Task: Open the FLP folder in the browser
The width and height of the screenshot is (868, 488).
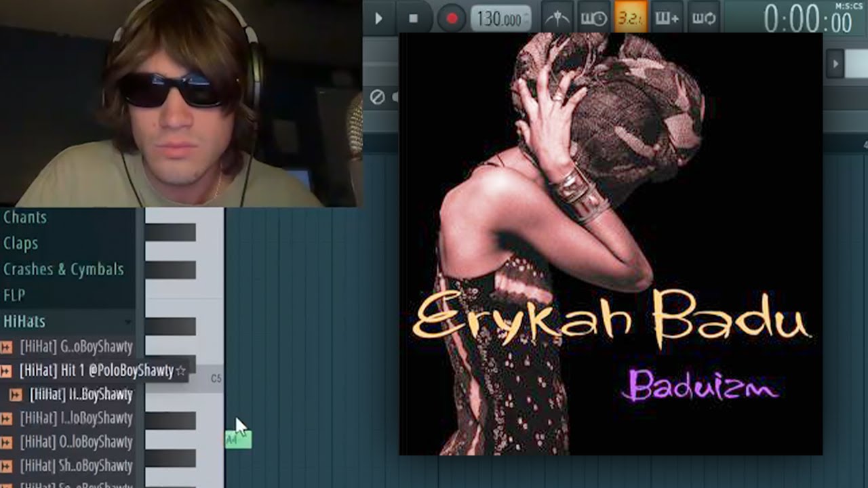Action: [x=14, y=296]
